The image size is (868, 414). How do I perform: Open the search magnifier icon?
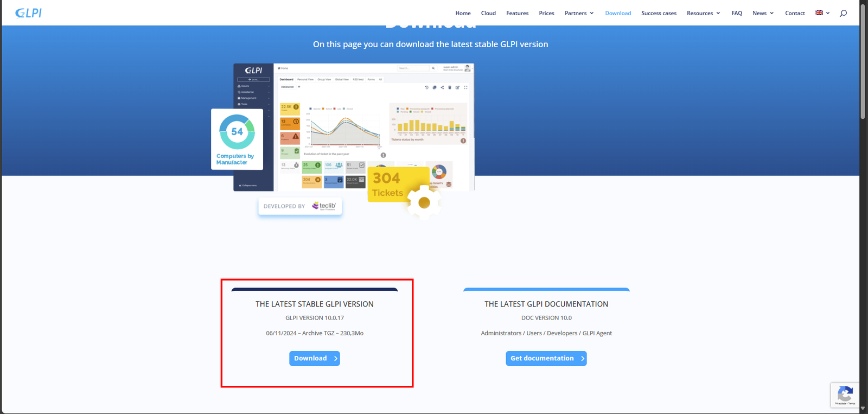point(843,13)
